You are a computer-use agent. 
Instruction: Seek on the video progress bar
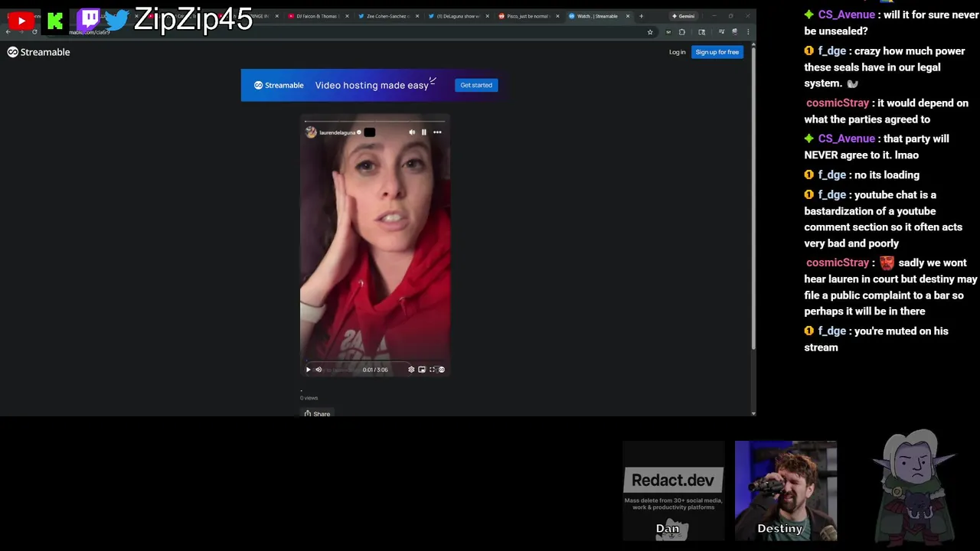(375, 360)
